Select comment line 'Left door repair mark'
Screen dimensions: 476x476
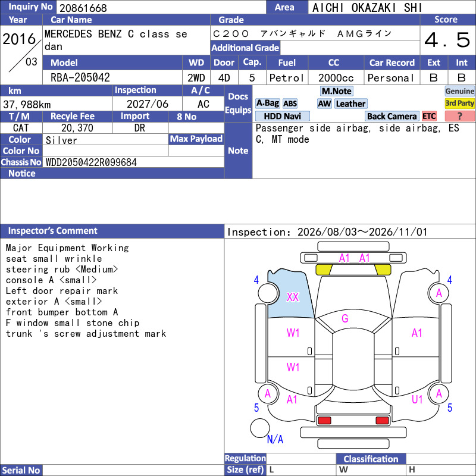(x=62, y=291)
